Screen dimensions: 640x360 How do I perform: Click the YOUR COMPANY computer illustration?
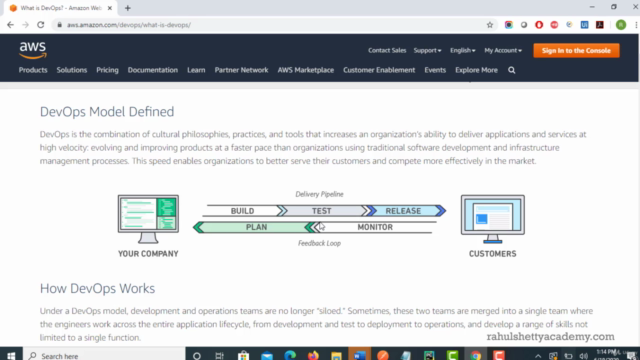click(148, 219)
